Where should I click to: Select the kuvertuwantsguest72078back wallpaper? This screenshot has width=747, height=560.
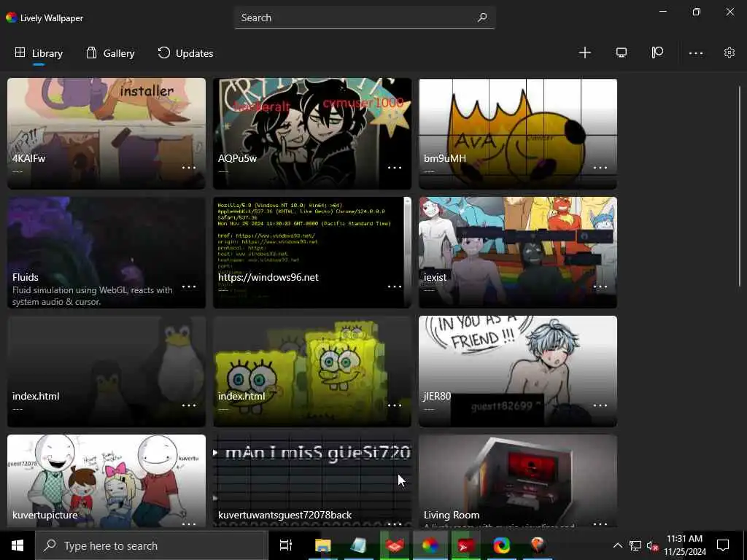pyautogui.click(x=312, y=481)
